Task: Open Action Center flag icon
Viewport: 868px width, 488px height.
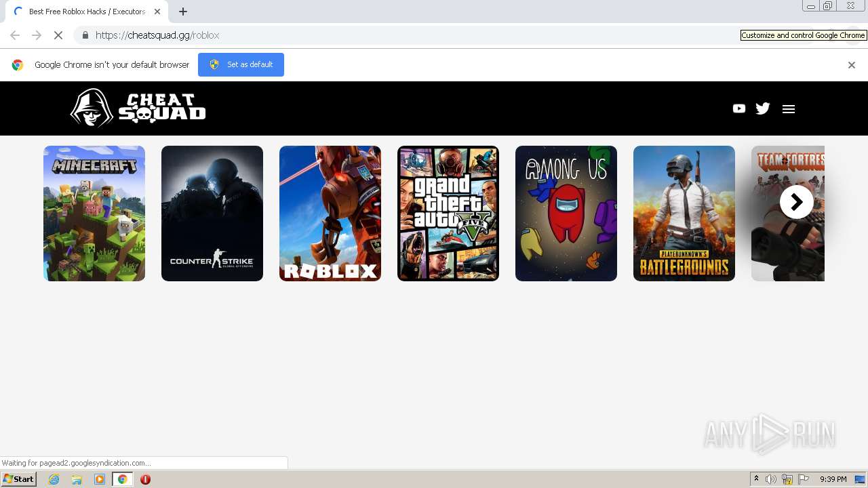Action: coord(804,479)
